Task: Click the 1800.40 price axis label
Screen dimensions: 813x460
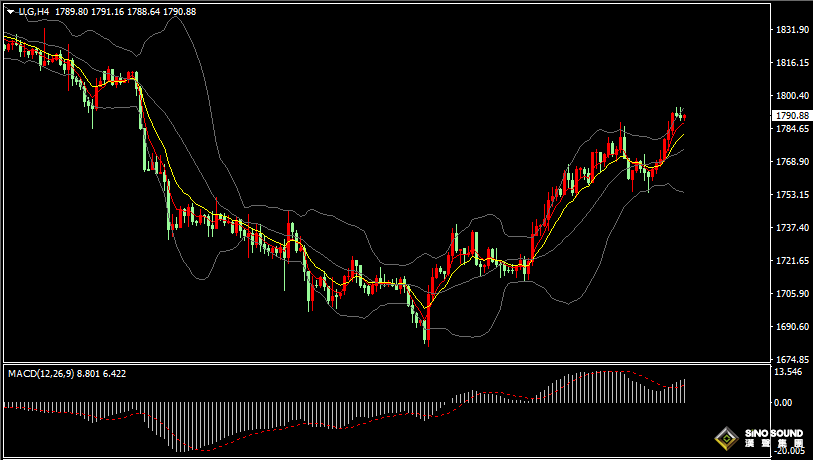Action: click(792, 95)
